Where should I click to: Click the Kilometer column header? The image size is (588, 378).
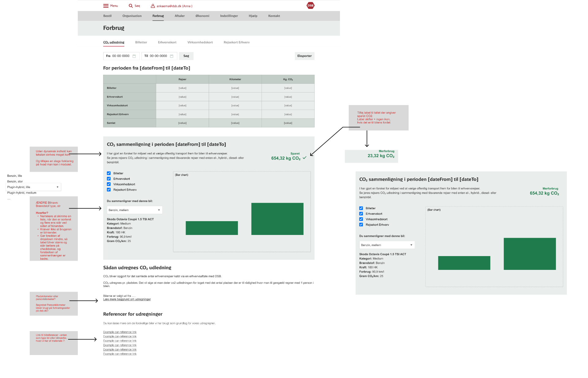tap(235, 79)
